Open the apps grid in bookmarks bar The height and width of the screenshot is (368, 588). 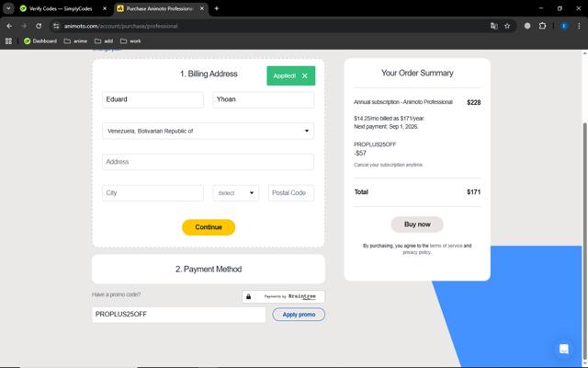pyautogui.click(x=8, y=40)
